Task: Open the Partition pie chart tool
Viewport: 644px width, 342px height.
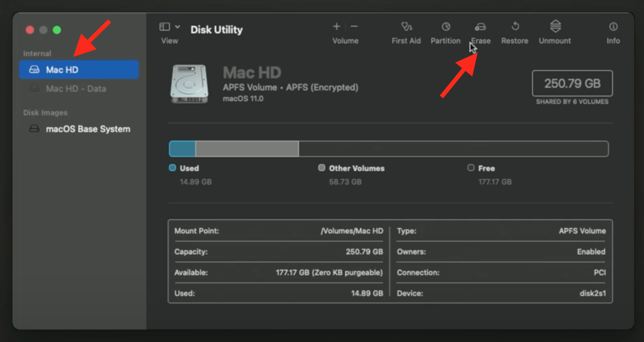Action: pos(446,27)
